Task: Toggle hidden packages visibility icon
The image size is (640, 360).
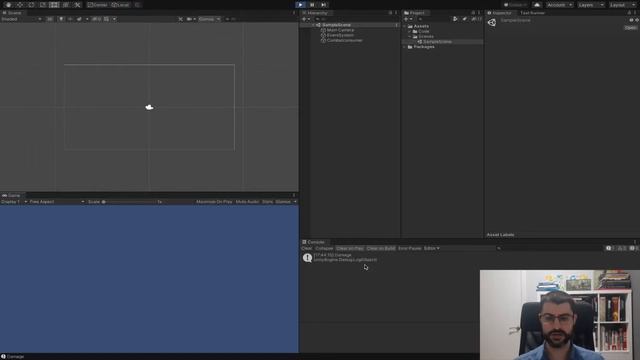Action: [x=475, y=19]
